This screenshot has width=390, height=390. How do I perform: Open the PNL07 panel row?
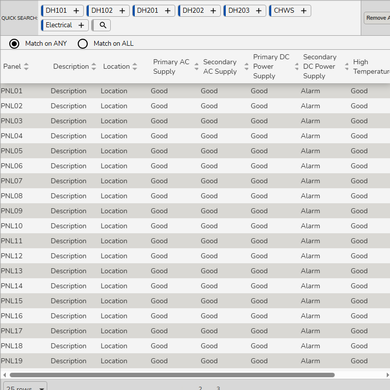point(195,181)
